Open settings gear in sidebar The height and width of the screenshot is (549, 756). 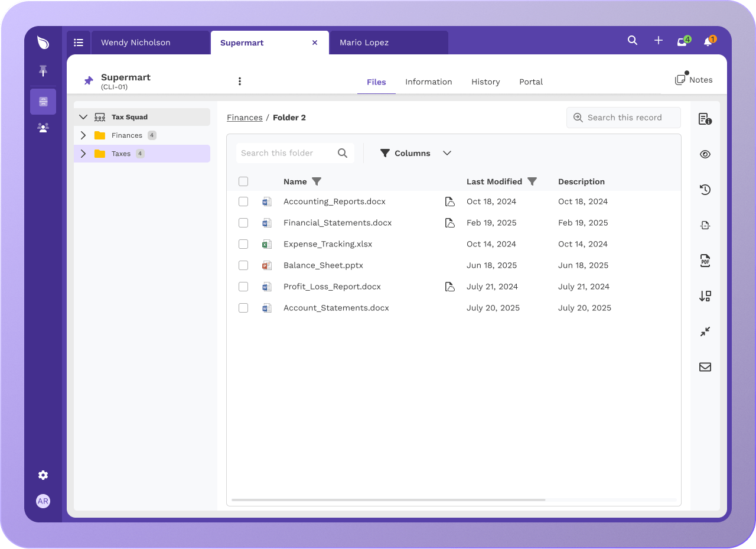point(43,475)
